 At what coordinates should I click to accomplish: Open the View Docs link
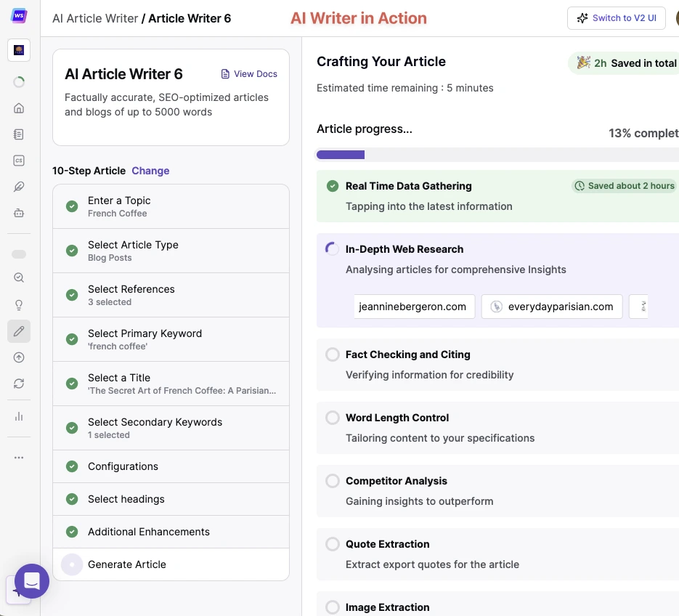[x=249, y=74]
